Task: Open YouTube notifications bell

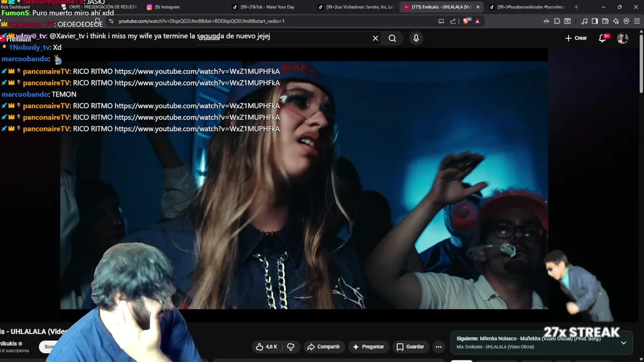Action: (x=603, y=38)
